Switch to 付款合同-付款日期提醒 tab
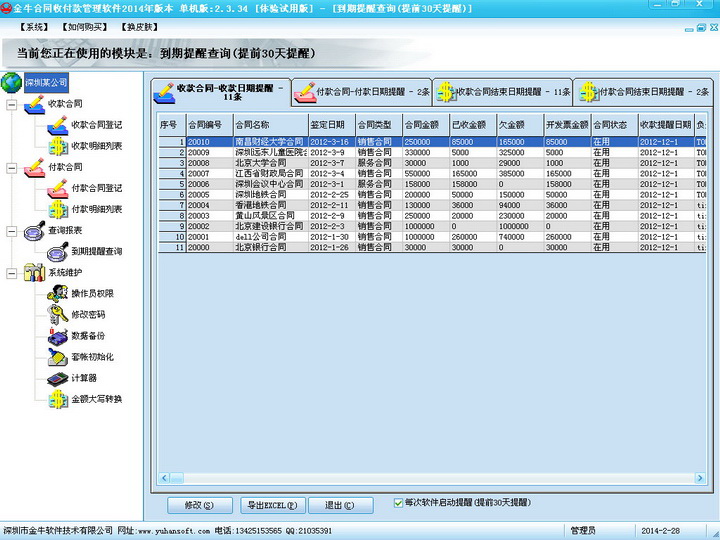This screenshot has height=540, width=720. coord(362,92)
